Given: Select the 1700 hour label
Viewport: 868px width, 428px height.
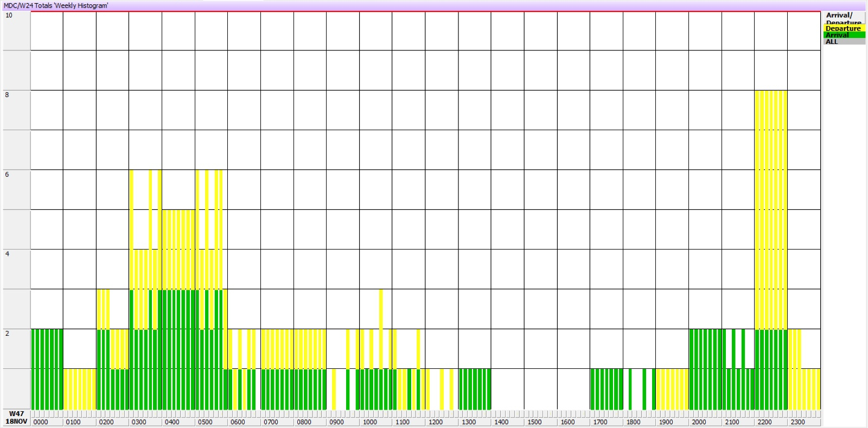Looking at the screenshot, I should point(601,422).
